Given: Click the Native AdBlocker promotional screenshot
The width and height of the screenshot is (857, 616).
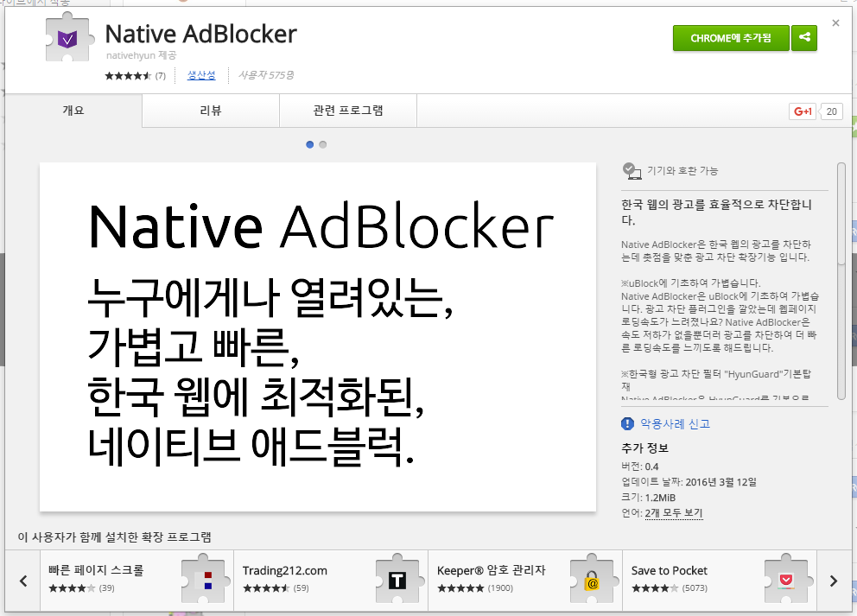Looking at the screenshot, I should click(x=318, y=337).
